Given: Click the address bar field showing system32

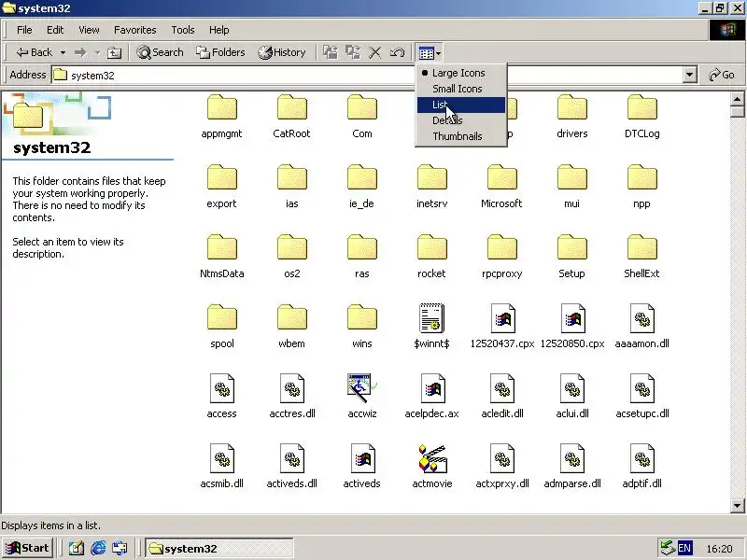Looking at the screenshot, I should tap(367, 76).
